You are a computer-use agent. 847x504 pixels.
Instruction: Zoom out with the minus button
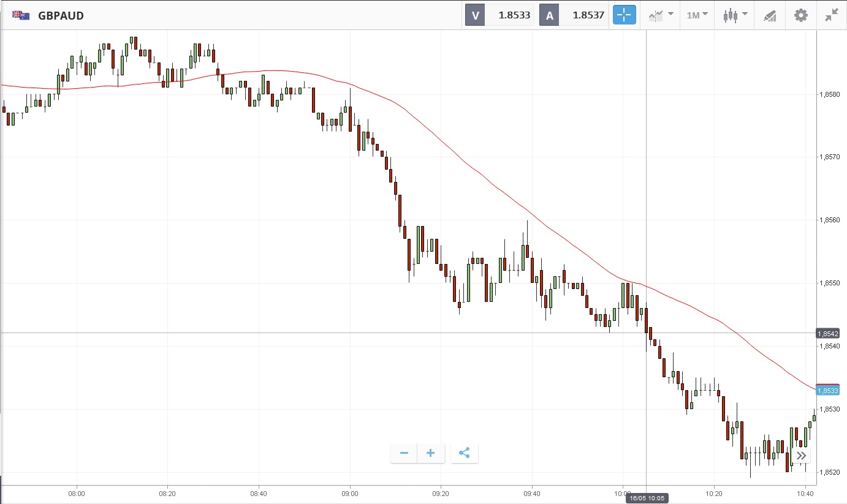[x=404, y=453]
